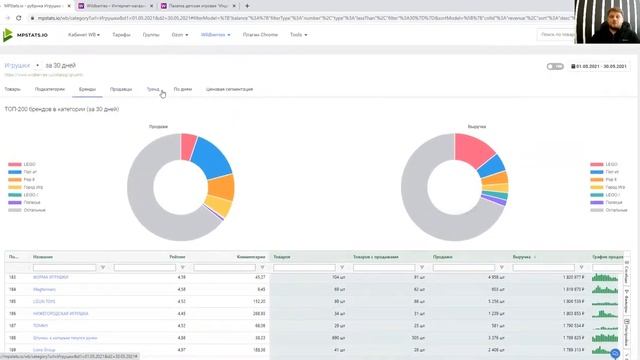This screenshot has height=360, width=640.
Task: Open the brand link in row 186
Action: click(60, 313)
